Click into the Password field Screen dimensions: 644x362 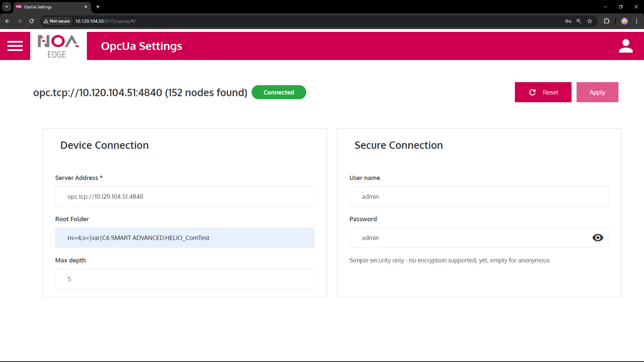[470, 238]
